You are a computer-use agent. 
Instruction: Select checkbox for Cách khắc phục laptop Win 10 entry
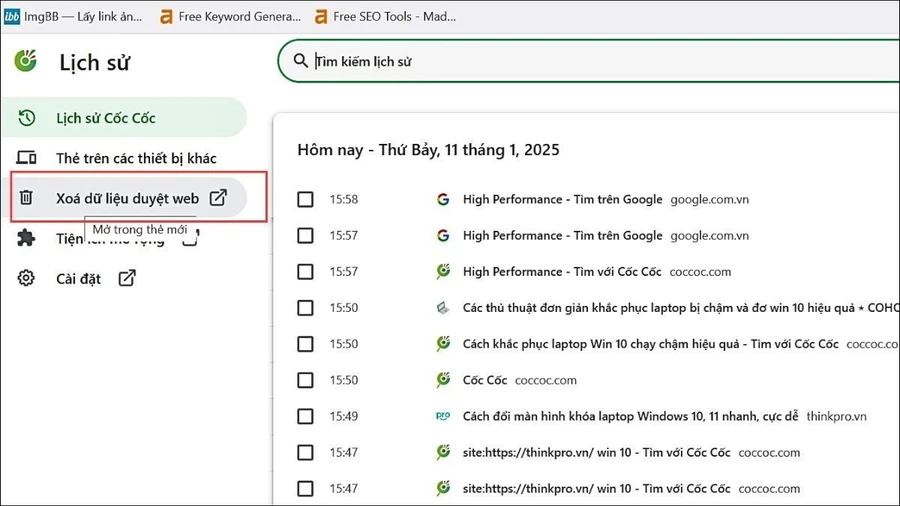click(x=305, y=344)
